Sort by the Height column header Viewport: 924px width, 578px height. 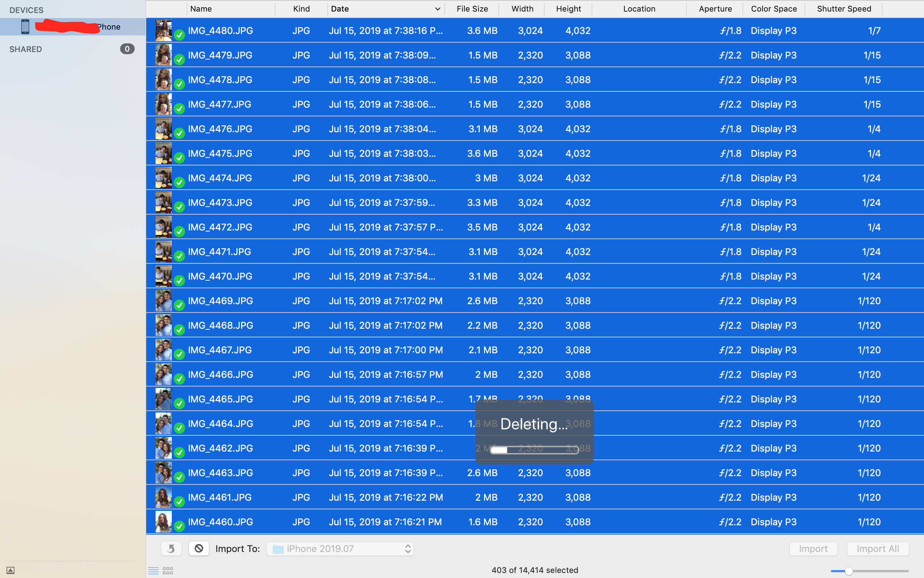568,9
